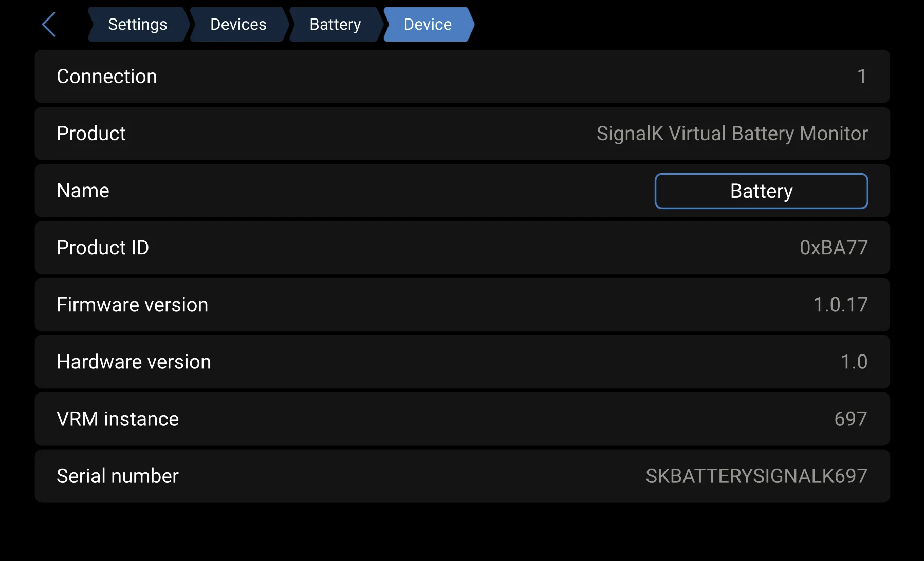Image resolution: width=924 pixels, height=561 pixels.
Task: Click the VRM instance row showing 697
Action: [x=461, y=419]
